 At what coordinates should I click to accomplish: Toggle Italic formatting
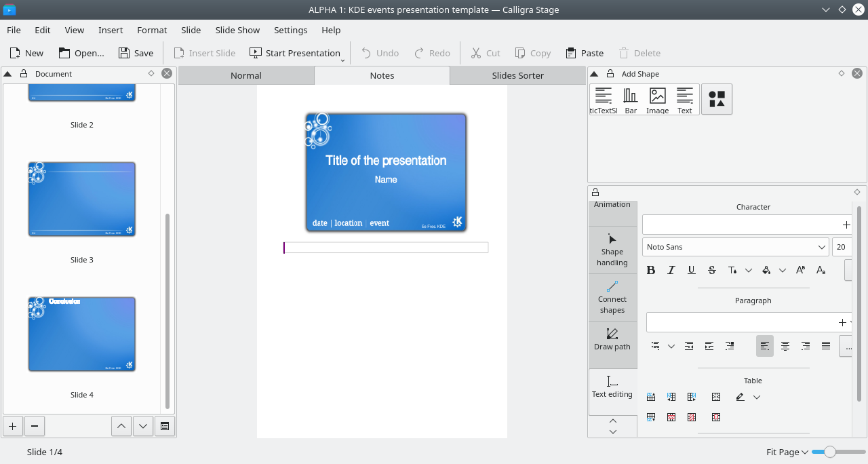(671, 270)
